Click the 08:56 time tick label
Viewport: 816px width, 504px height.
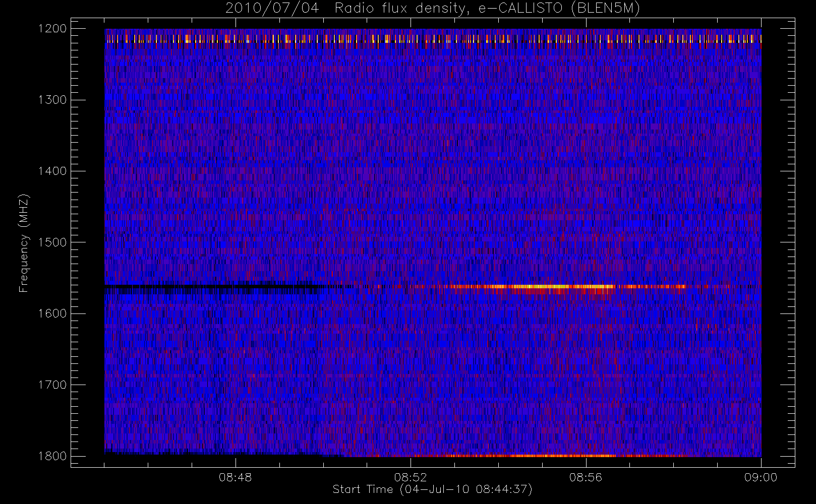coord(586,477)
